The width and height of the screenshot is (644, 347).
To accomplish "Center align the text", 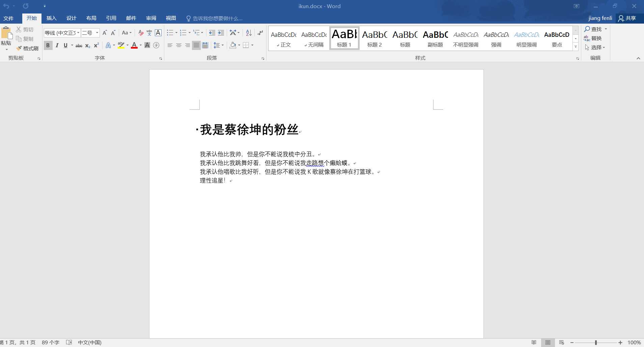I will 178,45.
